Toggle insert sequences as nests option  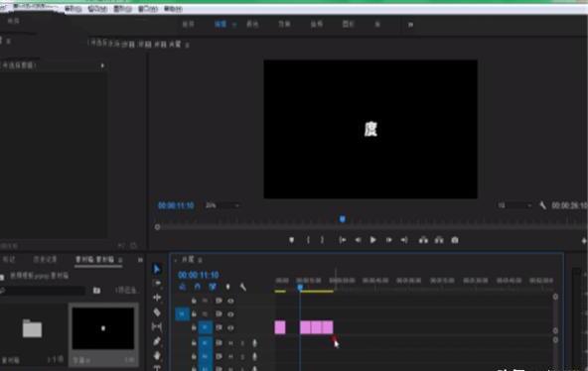point(182,287)
